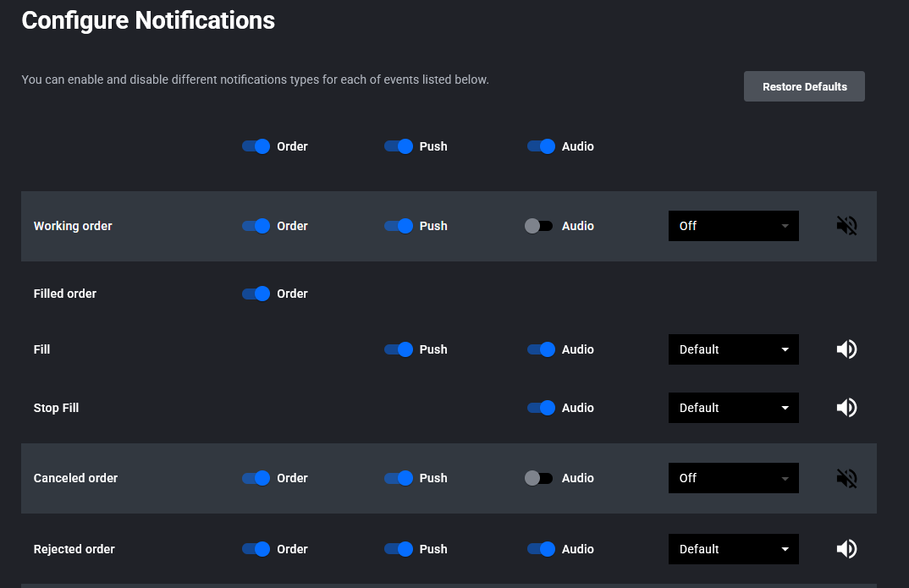Enable Audio for Working order
The height and width of the screenshot is (588, 909).
point(538,226)
